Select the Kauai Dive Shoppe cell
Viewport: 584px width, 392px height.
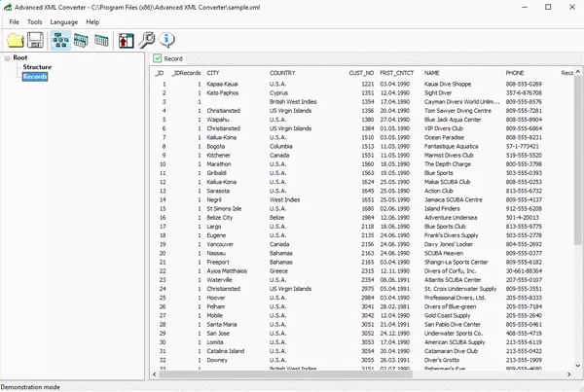[448, 85]
